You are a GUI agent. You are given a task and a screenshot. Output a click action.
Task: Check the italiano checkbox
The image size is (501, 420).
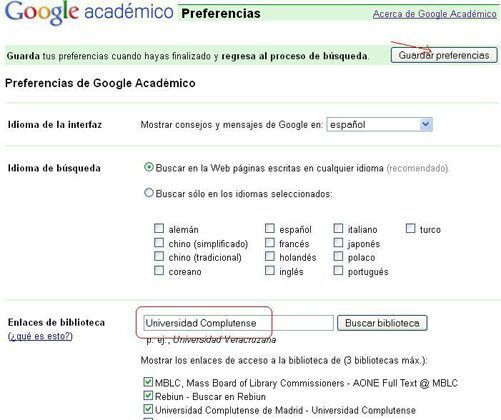(338, 228)
